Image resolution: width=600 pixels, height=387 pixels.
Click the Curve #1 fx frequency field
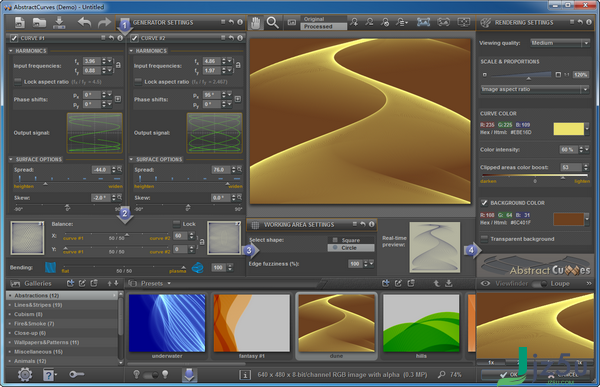click(x=92, y=61)
